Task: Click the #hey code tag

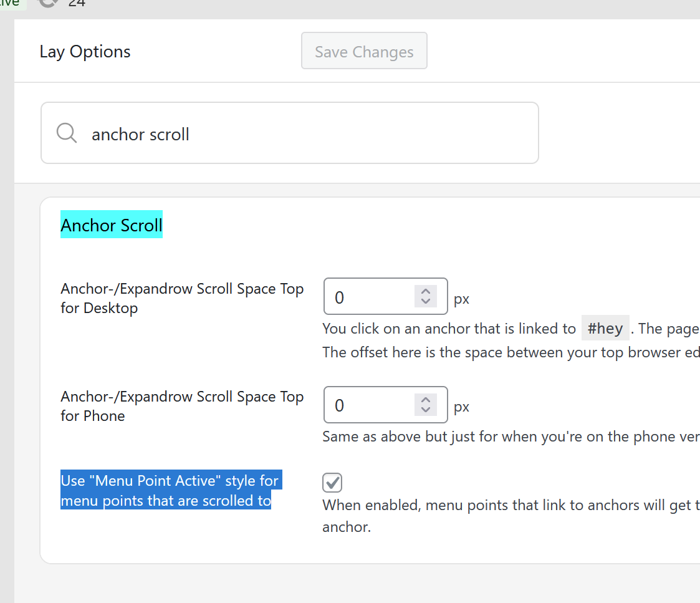Action: click(x=605, y=329)
